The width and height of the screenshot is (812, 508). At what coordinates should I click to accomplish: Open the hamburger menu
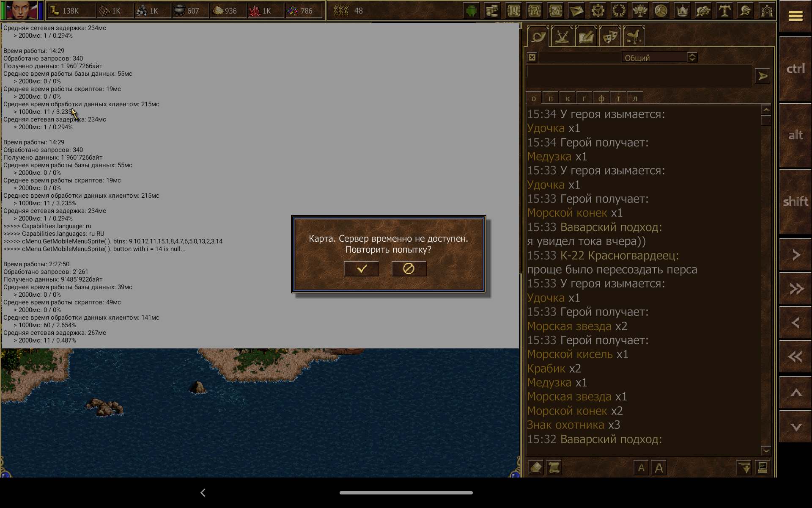(x=795, y=16)
